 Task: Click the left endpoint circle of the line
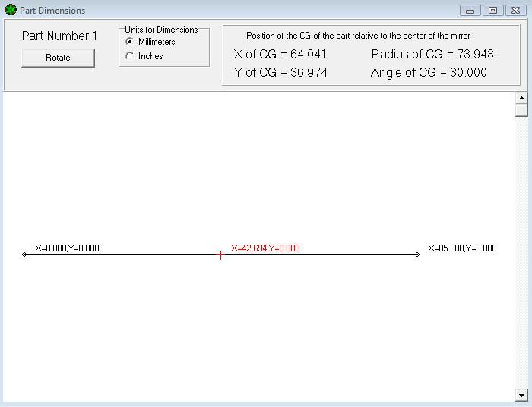pos(24,254)
